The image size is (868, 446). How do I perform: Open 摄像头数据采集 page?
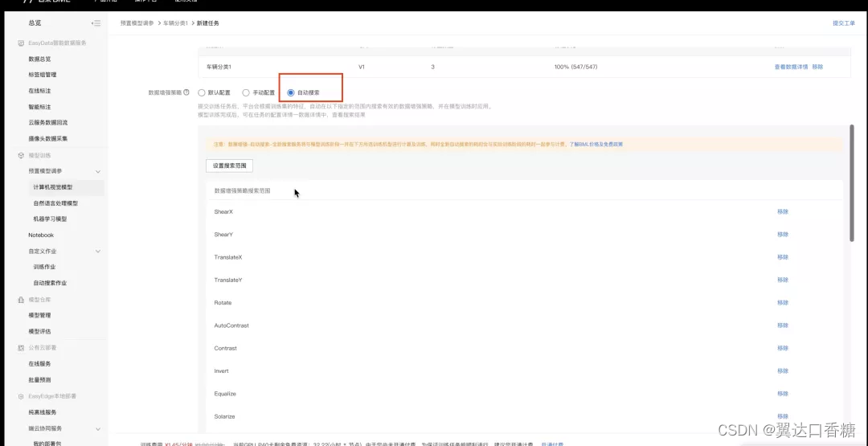point(48,138)
